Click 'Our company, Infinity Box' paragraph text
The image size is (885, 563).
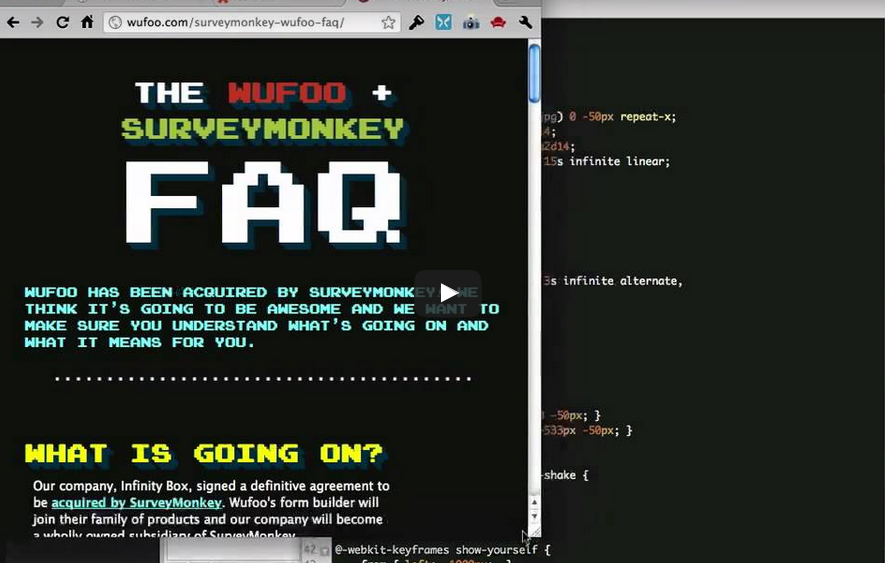[211, 510]
